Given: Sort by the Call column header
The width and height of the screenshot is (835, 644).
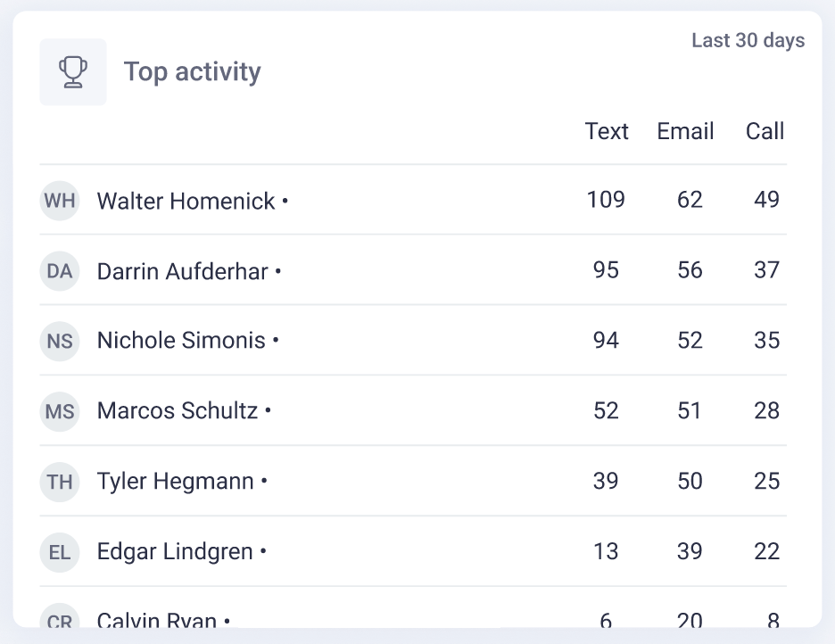Looking at the screenshot, I should 765,131.
